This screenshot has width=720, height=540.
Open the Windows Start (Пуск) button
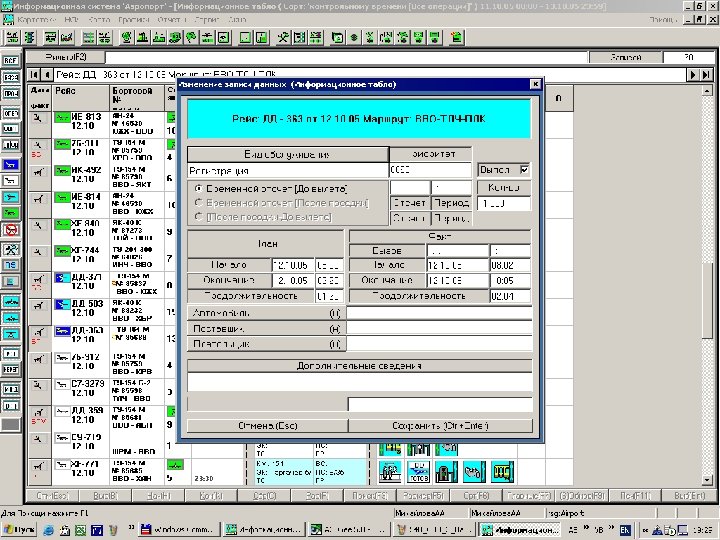coord(20,528)
